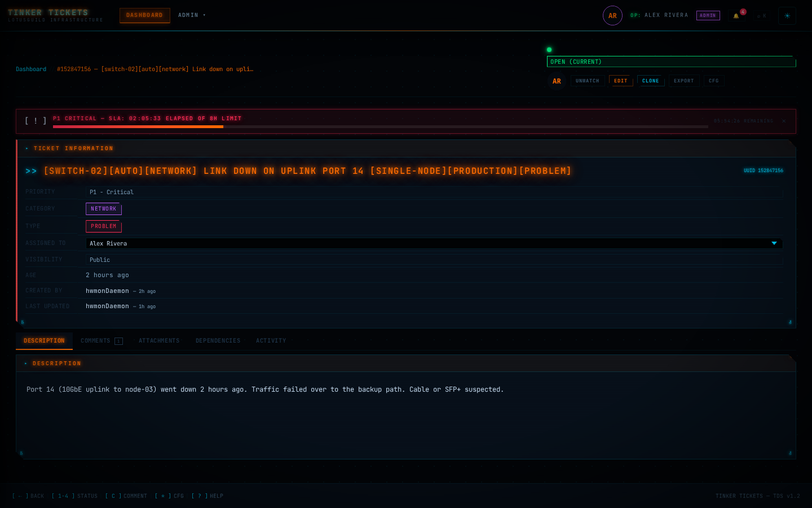812x508 pixels.
Task: Expand the Assigned To dropdown
Action: tap(434, 243)
